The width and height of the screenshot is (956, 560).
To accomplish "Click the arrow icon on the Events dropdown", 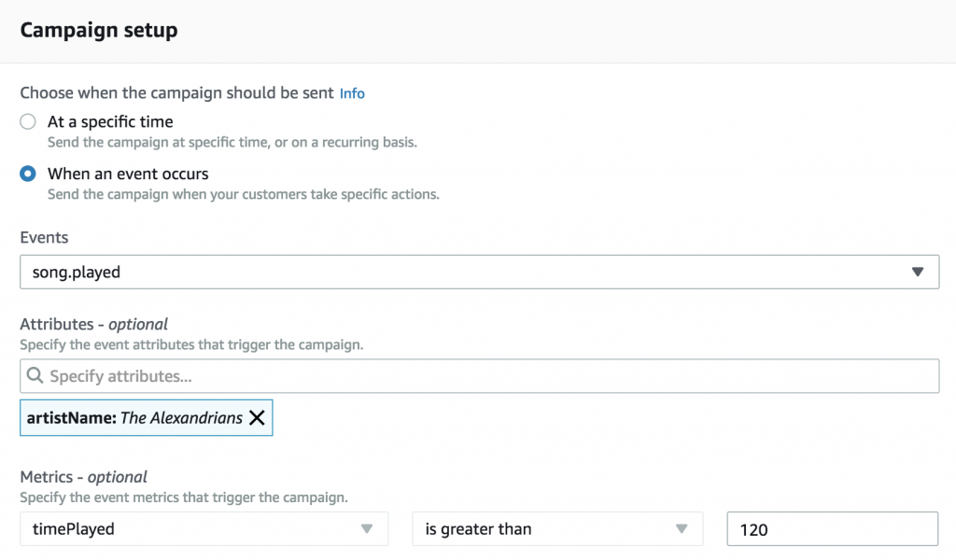I will pos(917,273).
